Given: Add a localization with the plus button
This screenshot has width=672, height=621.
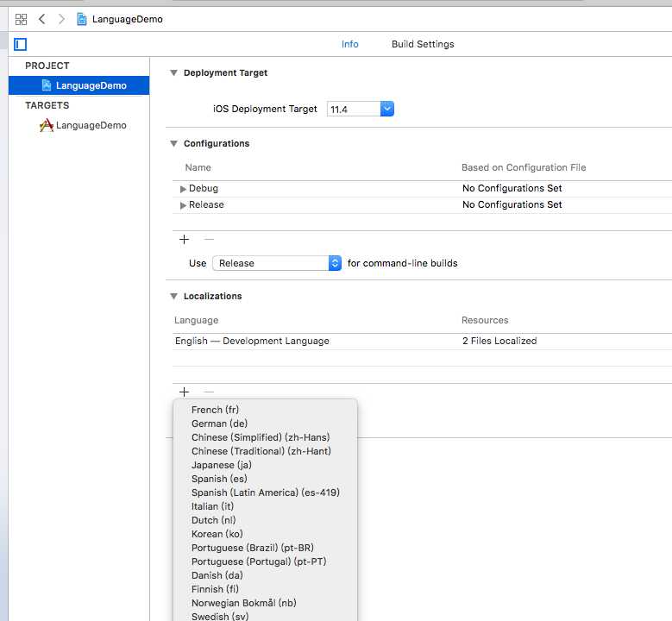Looking at the screenshot, I should pyautogui.click(x=185, y=392).
